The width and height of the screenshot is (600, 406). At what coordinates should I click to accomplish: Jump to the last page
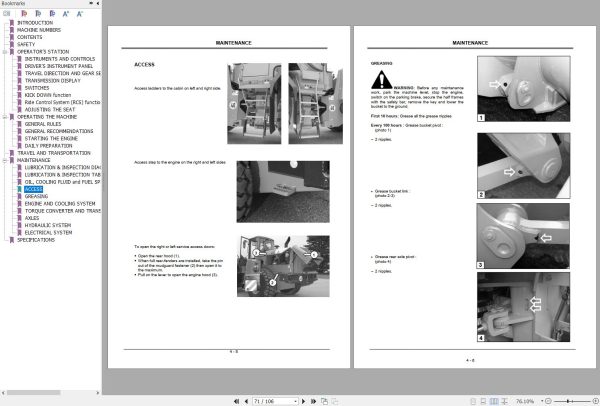tap(313, 401)
